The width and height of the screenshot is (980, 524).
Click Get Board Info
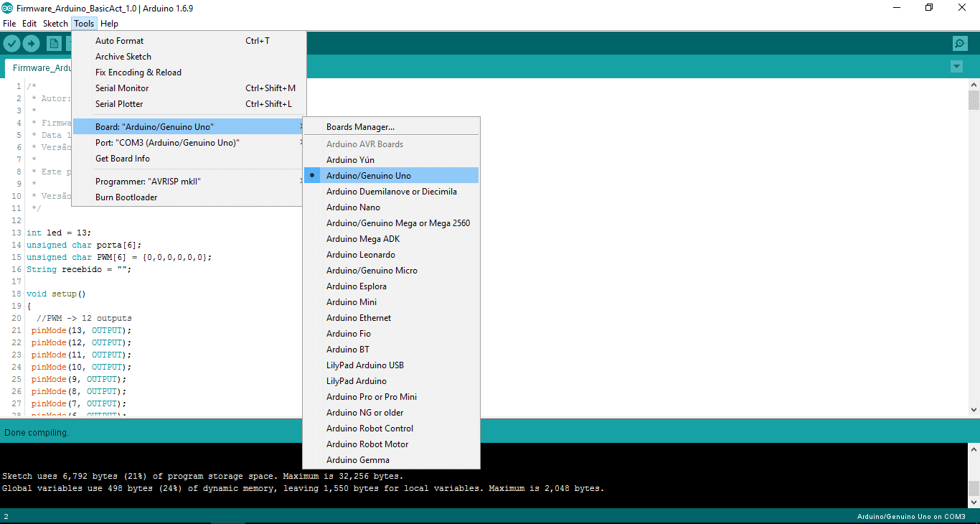[x=123, y=159]
